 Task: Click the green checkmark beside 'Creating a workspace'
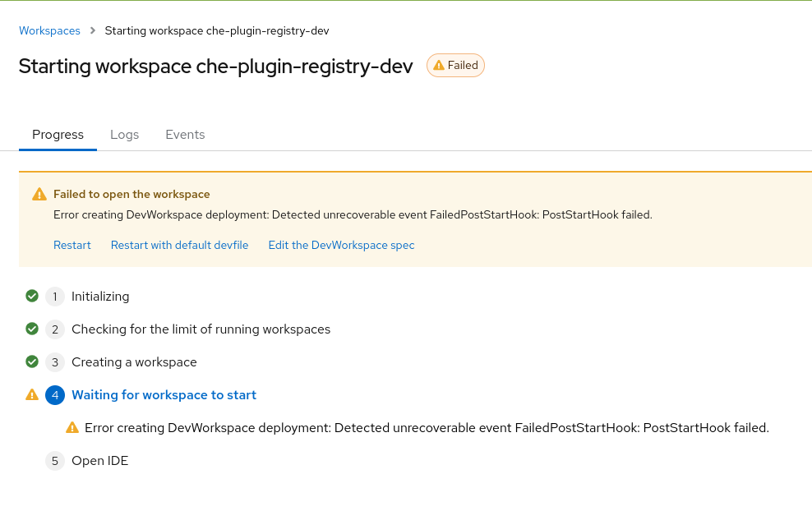pos(32,361)
